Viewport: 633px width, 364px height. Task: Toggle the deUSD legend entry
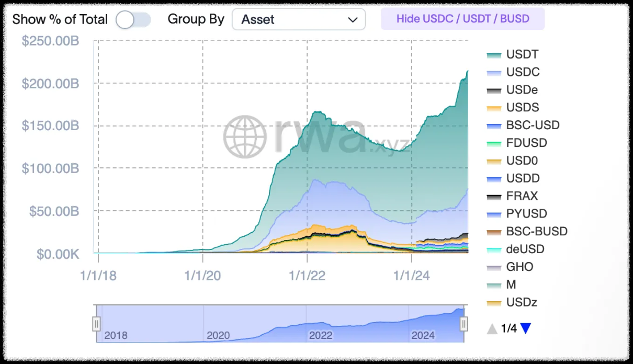[525, 249]
